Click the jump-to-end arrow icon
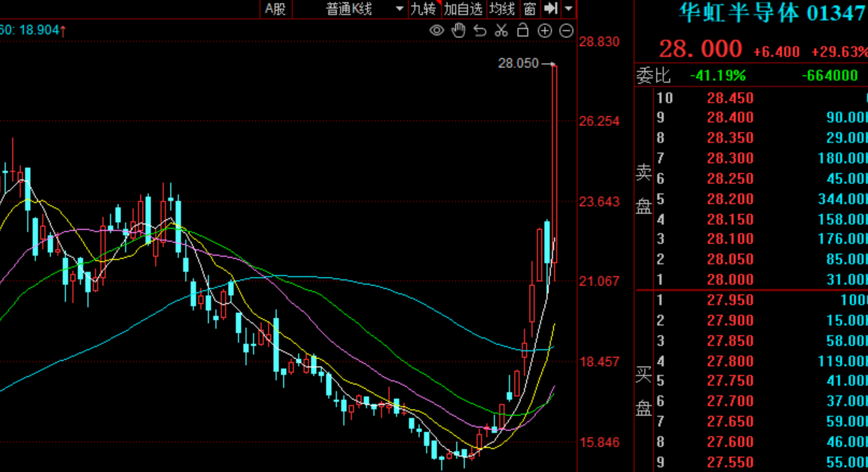Viewport: 868px width, 472px height. 550,9
